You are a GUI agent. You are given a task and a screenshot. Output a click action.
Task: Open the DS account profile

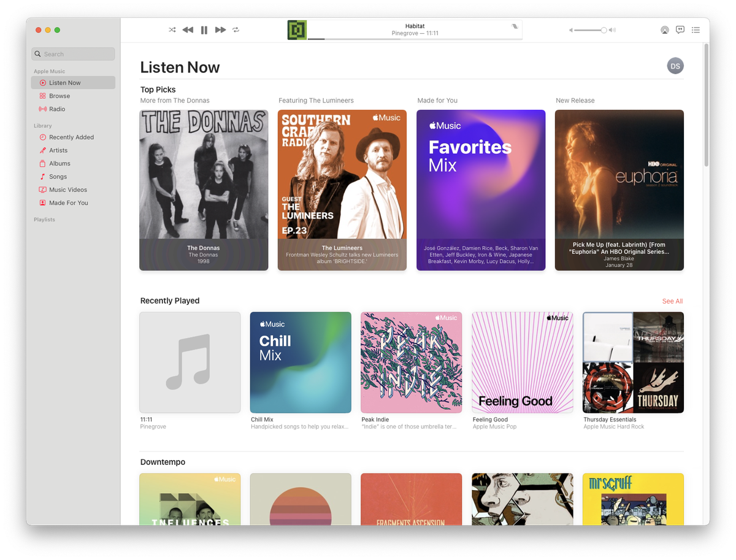pos(675,66)
